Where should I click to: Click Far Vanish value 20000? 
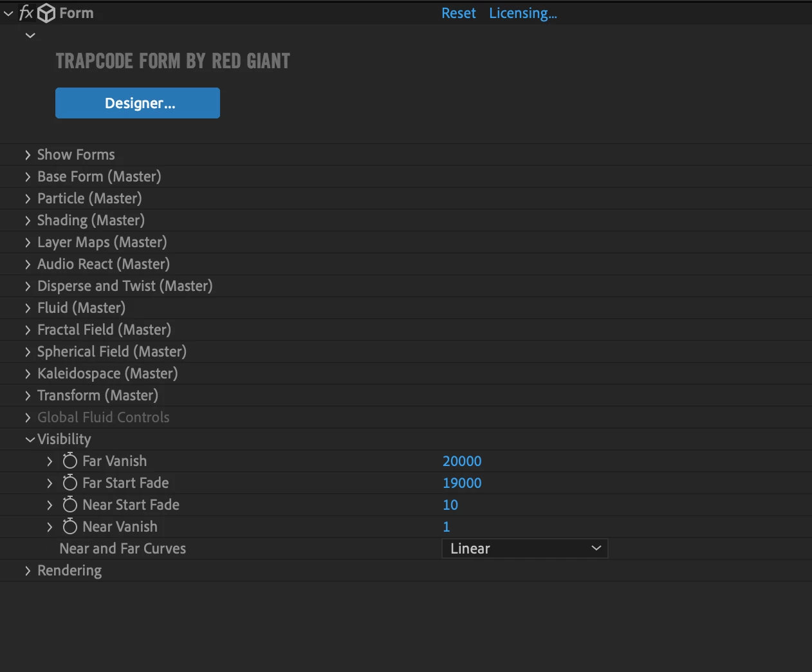pyautogui.click(x=462, y=462)
